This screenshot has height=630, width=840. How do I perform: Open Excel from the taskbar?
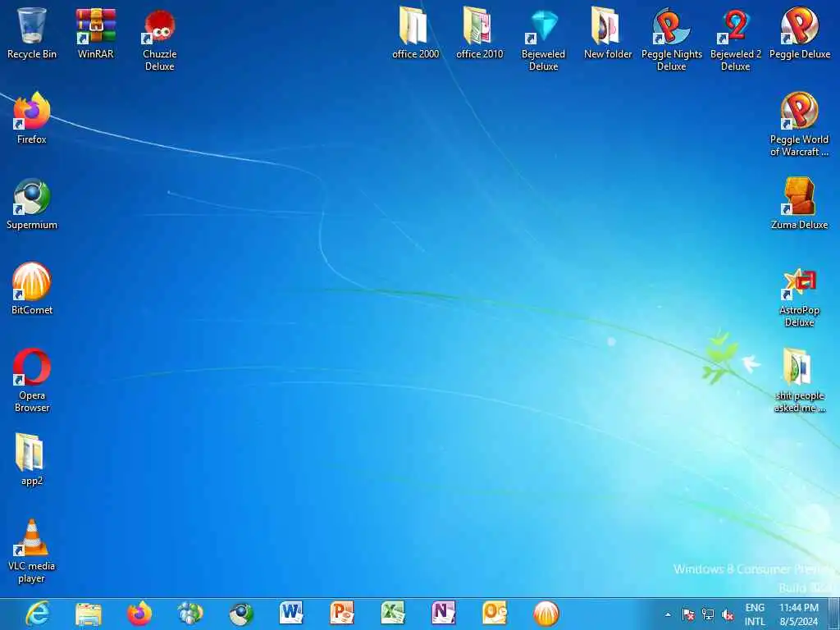point(393,614)
